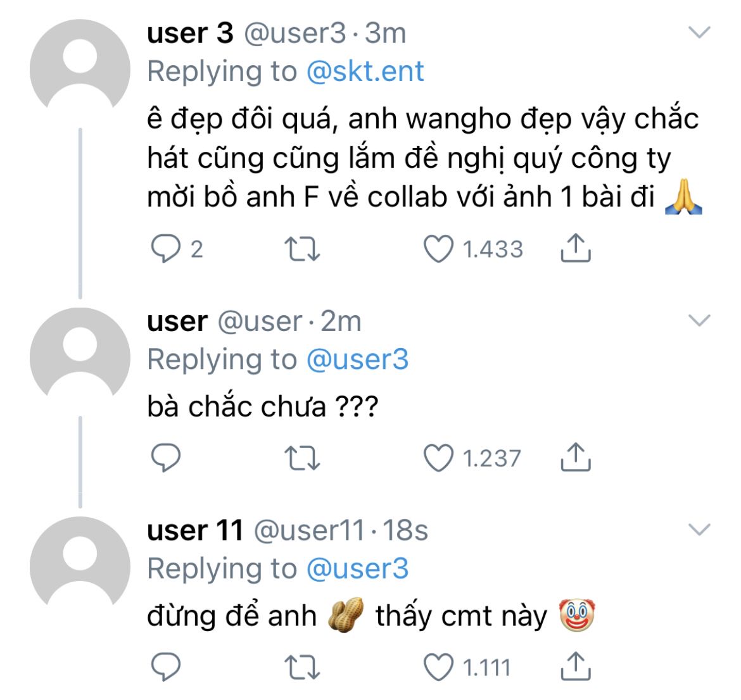The height and width of the screenshot is (700, 741).
Task: Reply to the 'bà chắc chưa ???' tweet
Action: 165,458
